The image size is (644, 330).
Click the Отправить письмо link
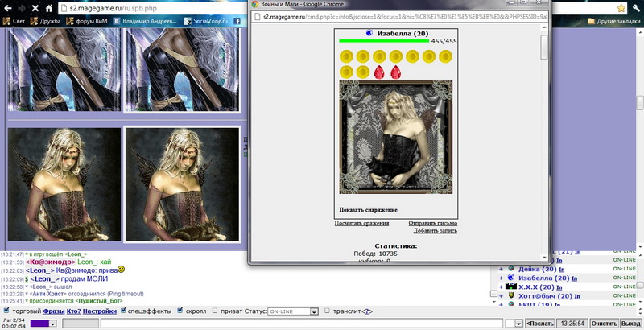pos(432,223)
